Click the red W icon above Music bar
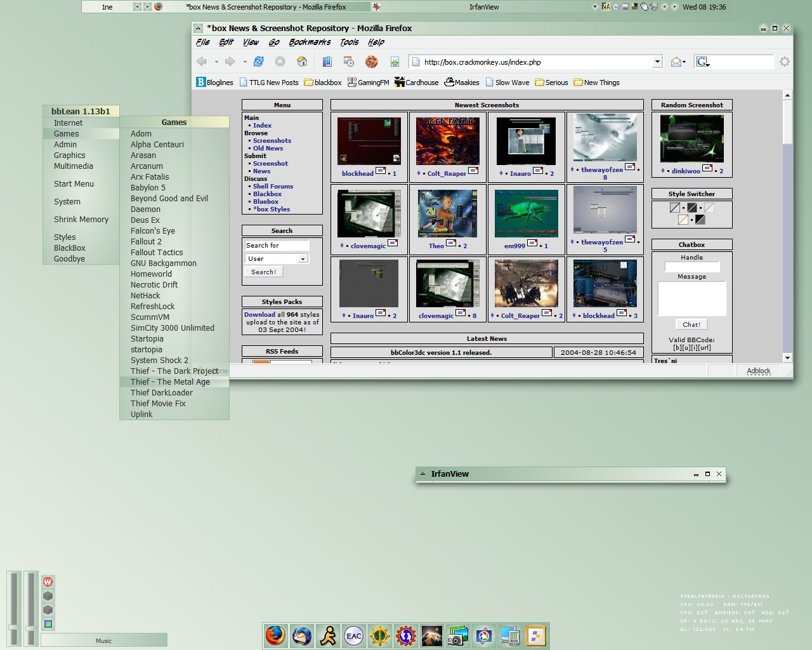 [x=48, y=581]
